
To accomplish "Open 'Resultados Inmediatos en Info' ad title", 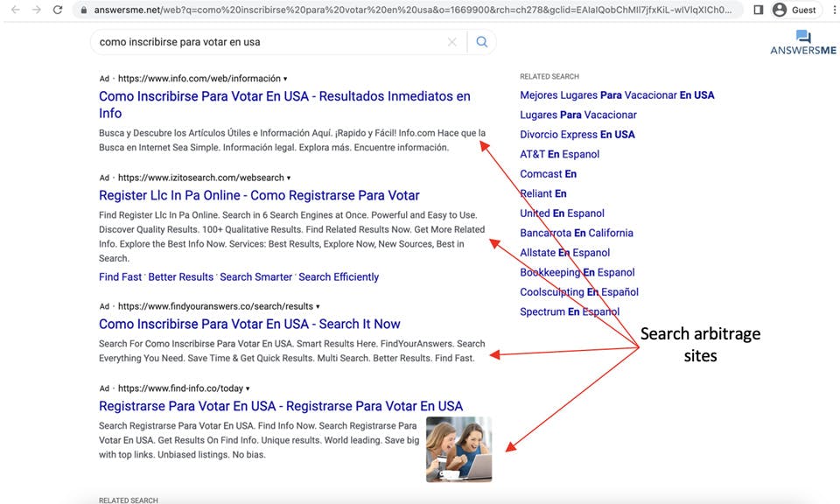I will (x=284, y=104).
